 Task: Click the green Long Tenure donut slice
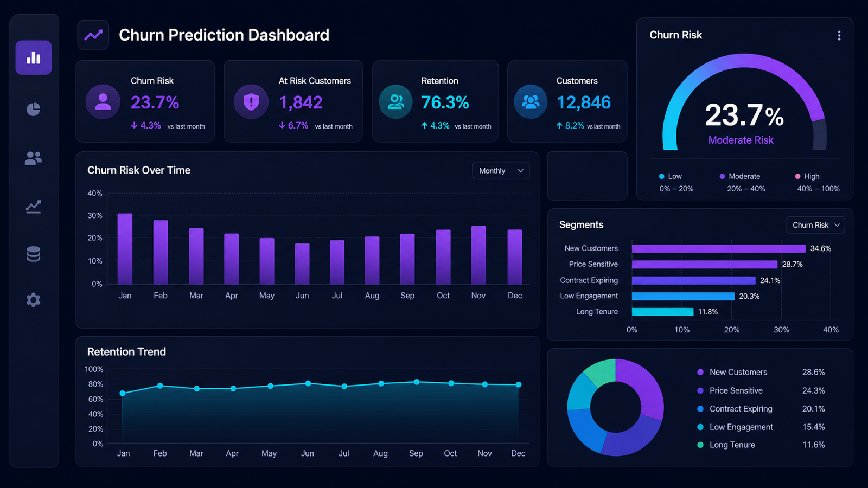coord(602,371)
